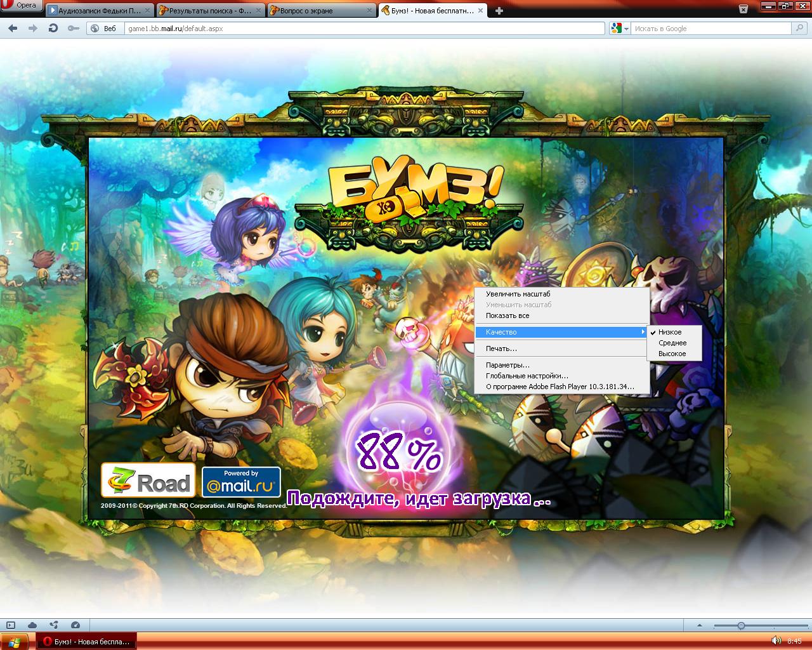812x650 pixels.
Task: Minimize the Opera browser window
Action: pyautogui.click(x=769, y=6)
